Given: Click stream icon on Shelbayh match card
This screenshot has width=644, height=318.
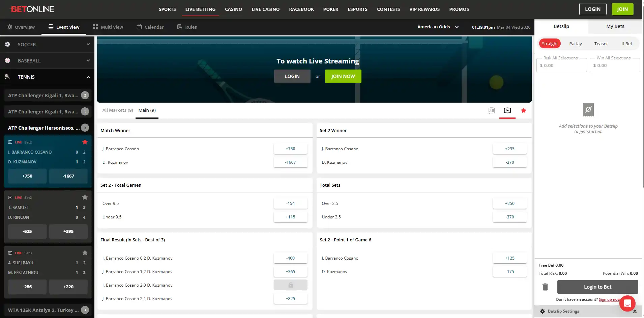Looking at the screenshot, I should click(10, 253).
